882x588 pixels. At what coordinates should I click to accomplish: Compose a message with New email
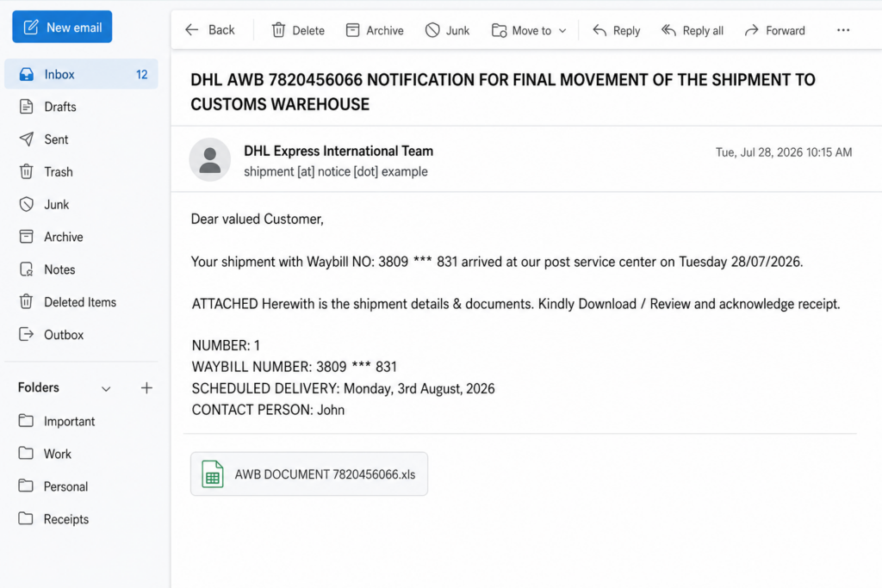62,27
